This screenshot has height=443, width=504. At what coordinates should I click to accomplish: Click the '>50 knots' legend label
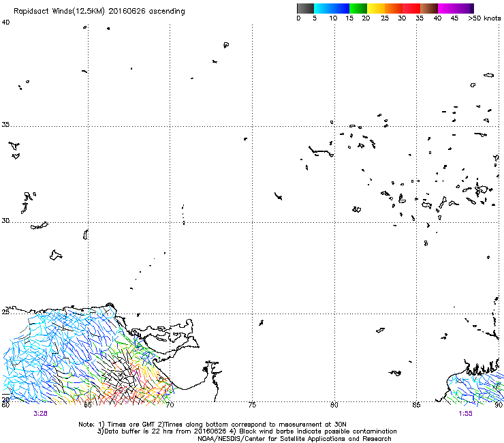coord(484,18)
